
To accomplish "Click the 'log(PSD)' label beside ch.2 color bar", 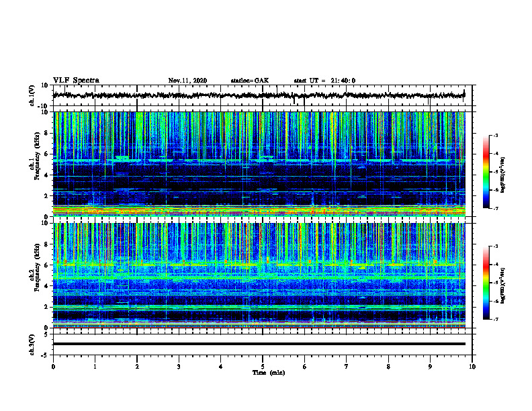I will tap(503, 285).
